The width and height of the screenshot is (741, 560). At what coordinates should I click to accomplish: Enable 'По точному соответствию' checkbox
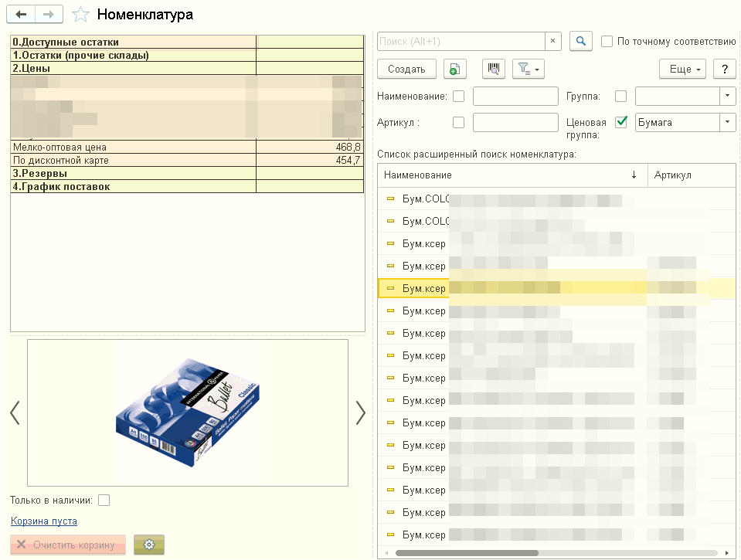coord(607,42)
